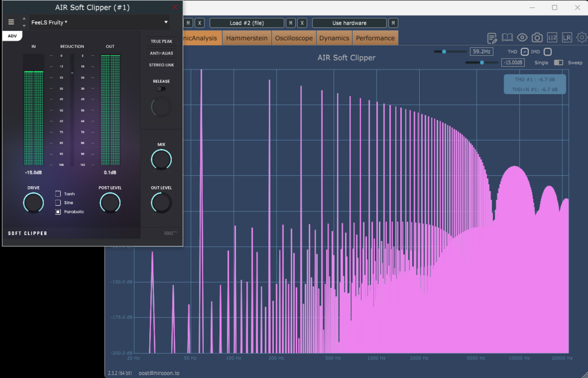Viewport: 588px width, 378px height.
Task: Toggle the Single/Sweep switch
Action: 558,63
